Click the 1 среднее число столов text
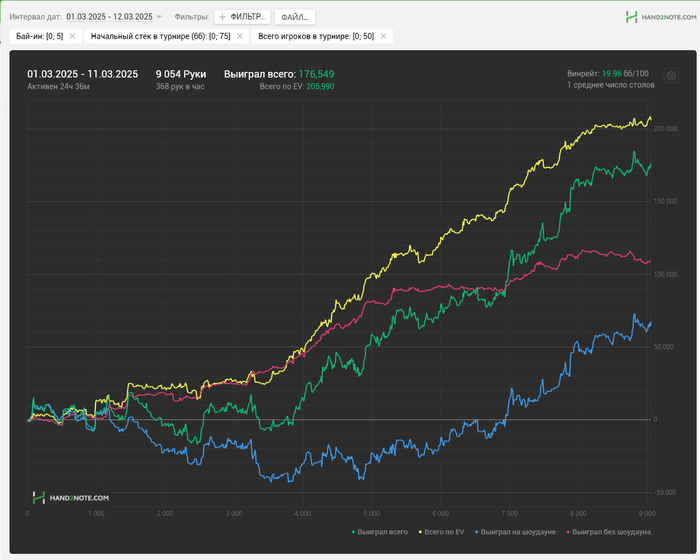The width and height of the screenshot is (700, 560). point(611,85)
